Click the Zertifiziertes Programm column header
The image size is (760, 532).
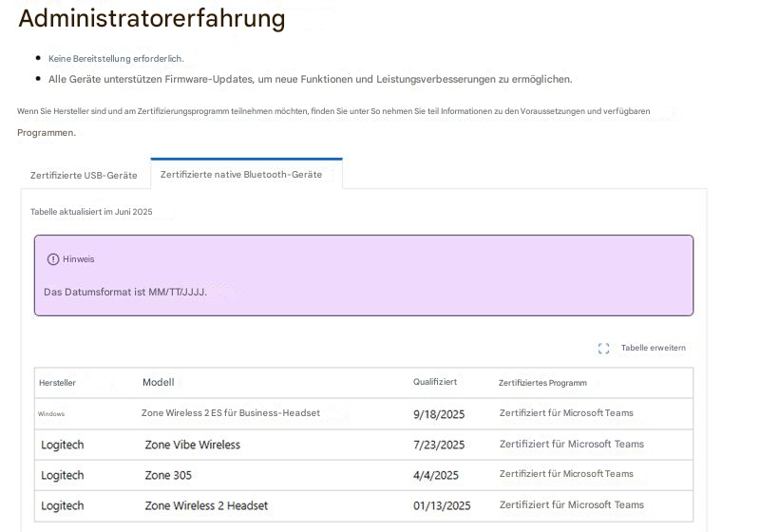(542, 383)
